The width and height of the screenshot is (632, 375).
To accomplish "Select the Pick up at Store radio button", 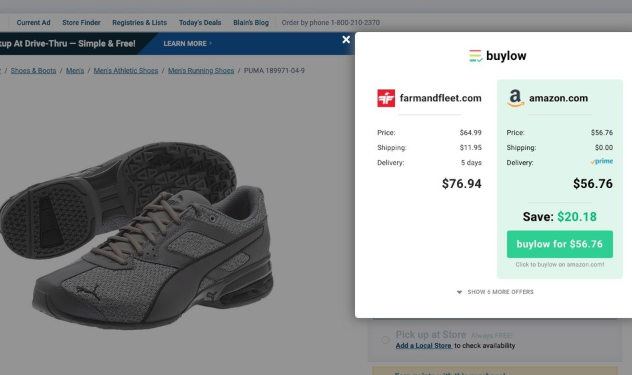I will (385, 340).
